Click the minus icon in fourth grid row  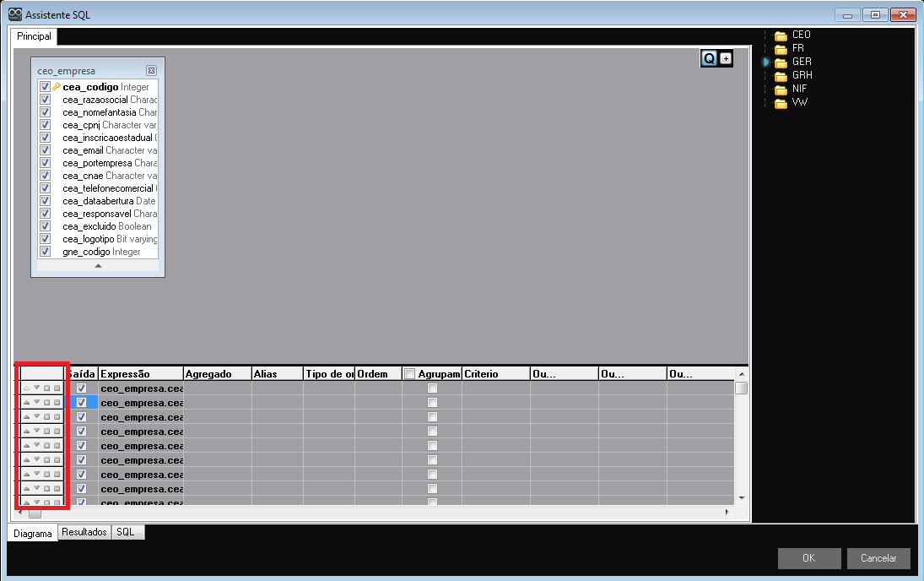tap(57, 432)
